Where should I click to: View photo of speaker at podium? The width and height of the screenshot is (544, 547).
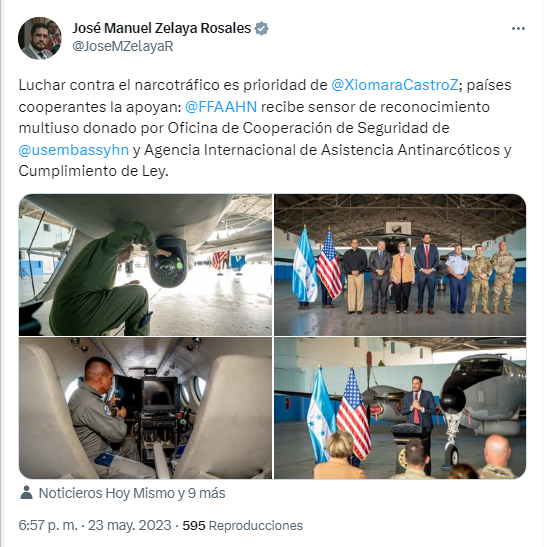click(400, 408)
